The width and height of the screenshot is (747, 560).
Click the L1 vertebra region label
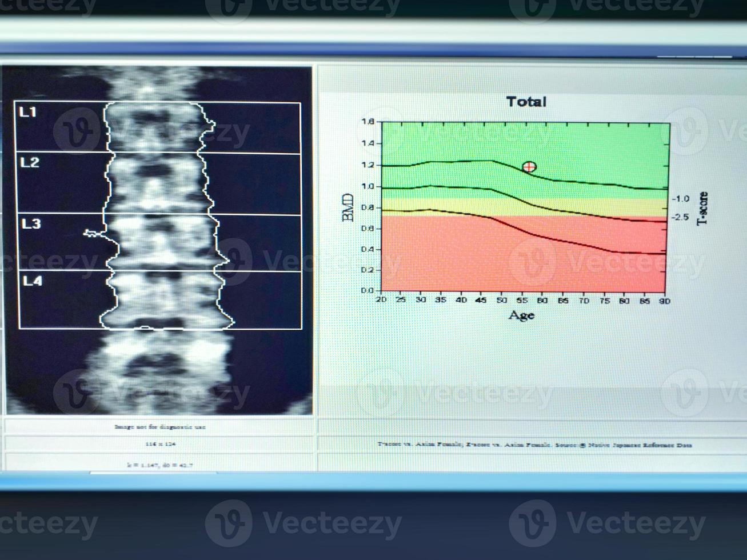[x=28, y=112]
